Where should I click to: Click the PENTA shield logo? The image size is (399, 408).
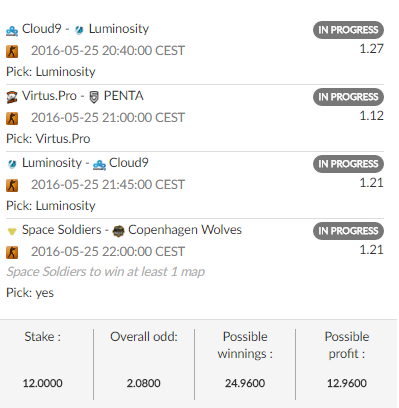point(94,97)
